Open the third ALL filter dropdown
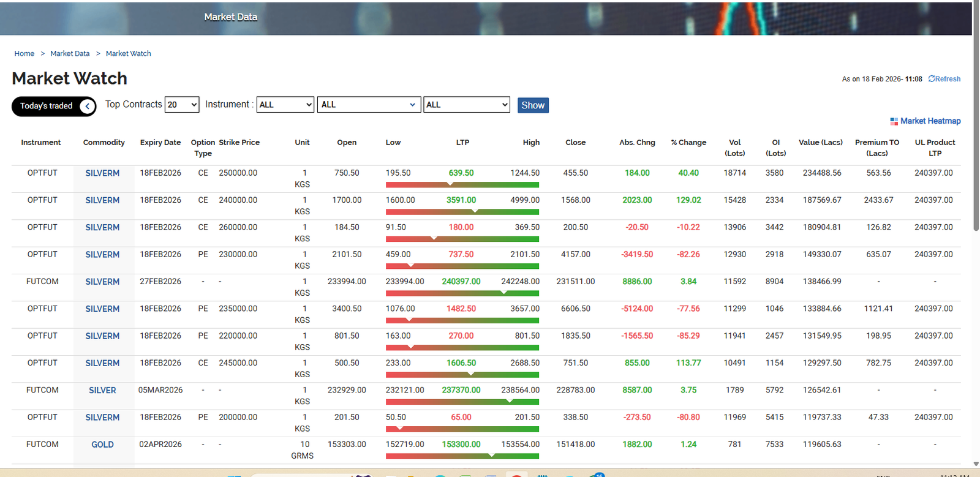980x477 pixels. 467,105
